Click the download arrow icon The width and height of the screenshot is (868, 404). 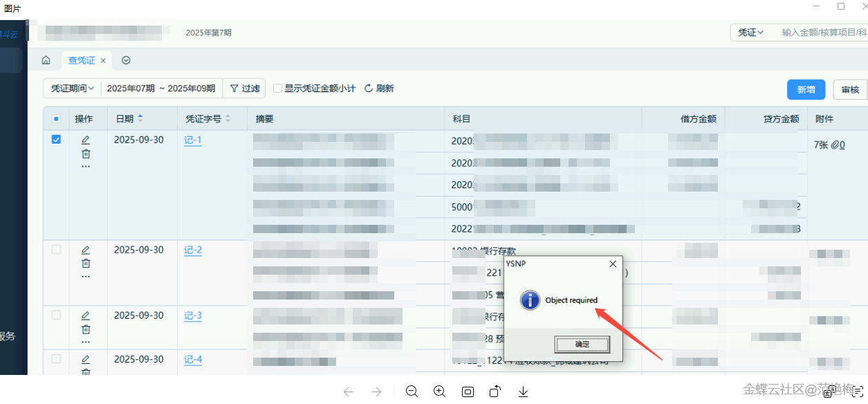point(523,392)
